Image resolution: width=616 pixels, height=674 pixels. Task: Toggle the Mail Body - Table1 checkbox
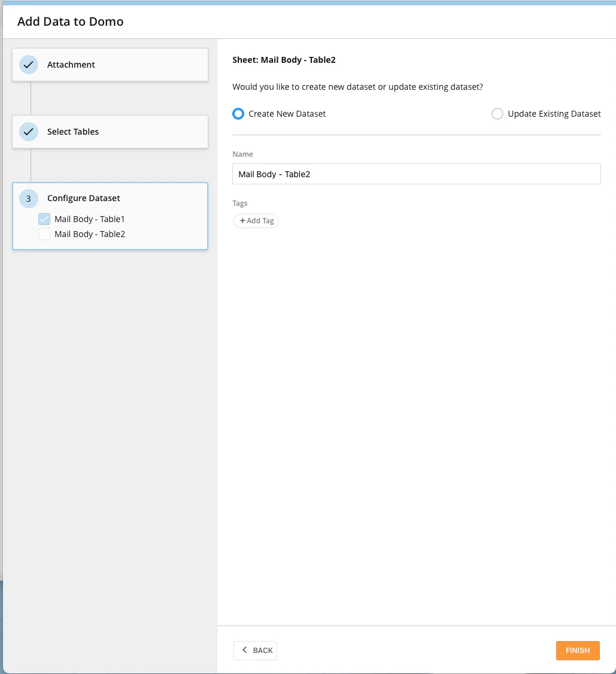(x=44, y=219)
